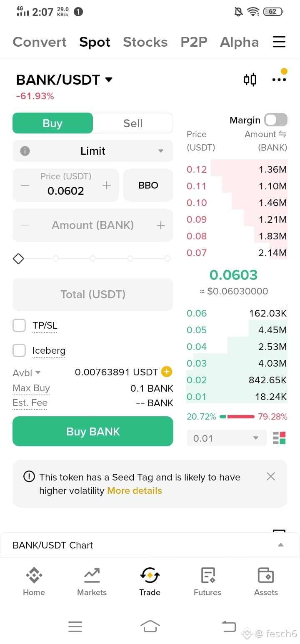
Task: Check the Iceberg checkbox
Action: click(19, 350)
